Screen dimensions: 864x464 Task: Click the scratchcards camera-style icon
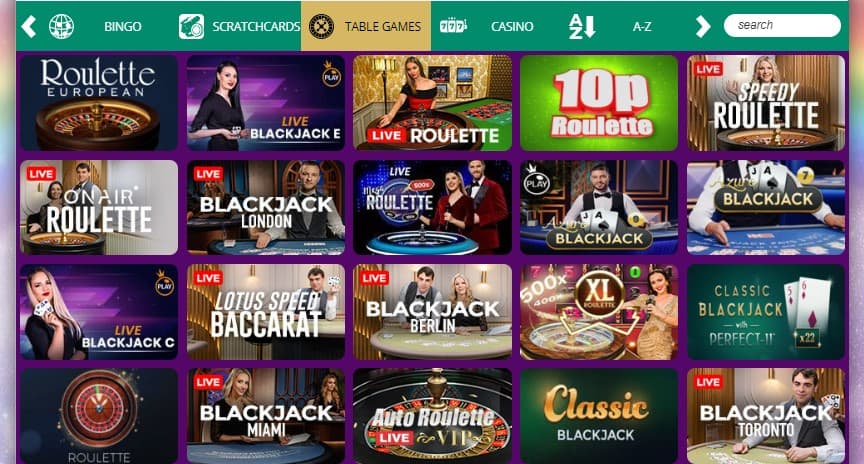pyautogui.click(x=191, y=26)
